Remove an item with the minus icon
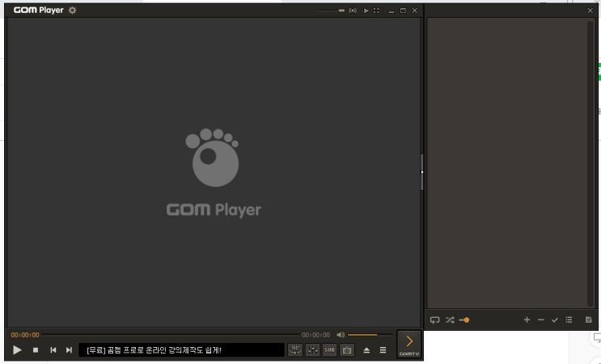601x364 pixels. click(541, 320)
